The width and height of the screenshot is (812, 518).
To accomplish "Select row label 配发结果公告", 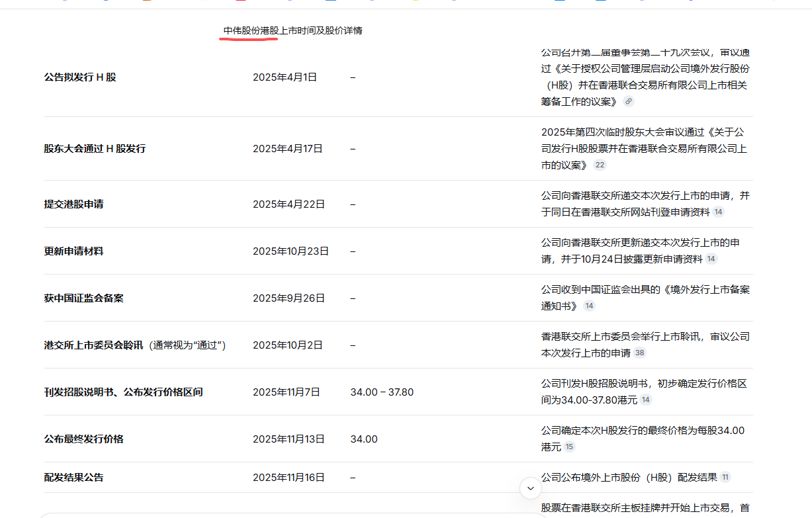I will point(73,477).
